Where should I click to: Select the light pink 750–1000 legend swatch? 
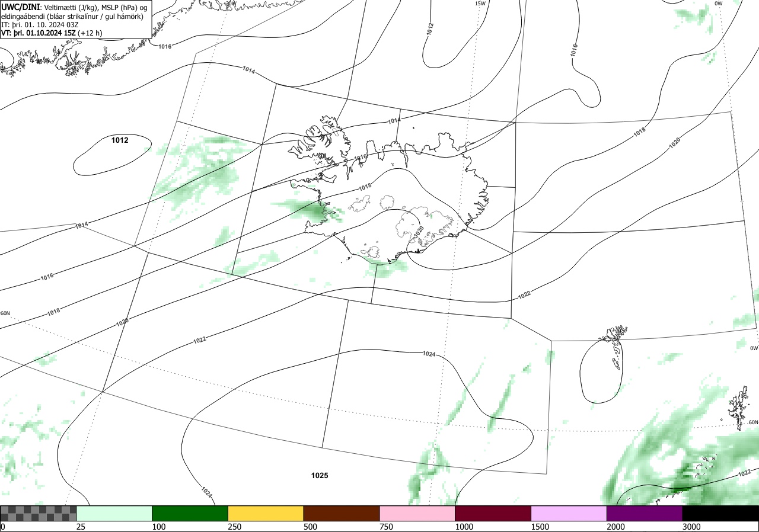point(417,513)
